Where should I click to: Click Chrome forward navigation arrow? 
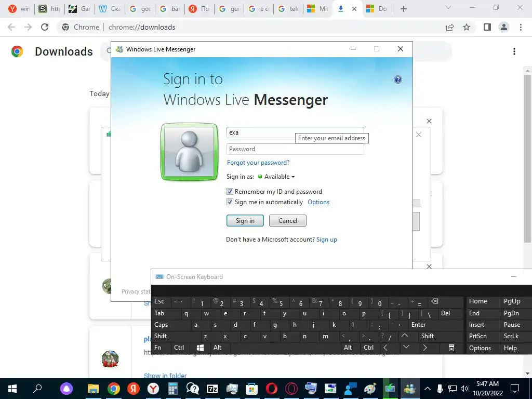pyautogui.click(x=28, y=27)
